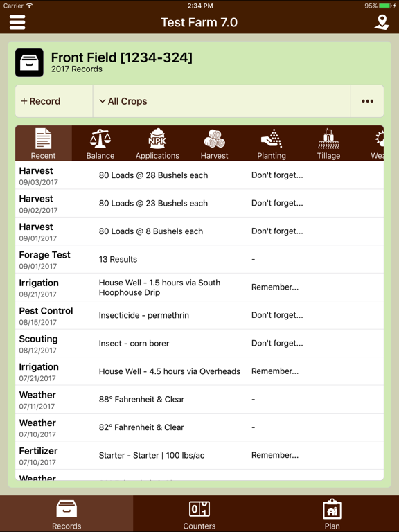The image size is (399, 532).
Task: Open the hamburger menu
Action: (17, 22)
